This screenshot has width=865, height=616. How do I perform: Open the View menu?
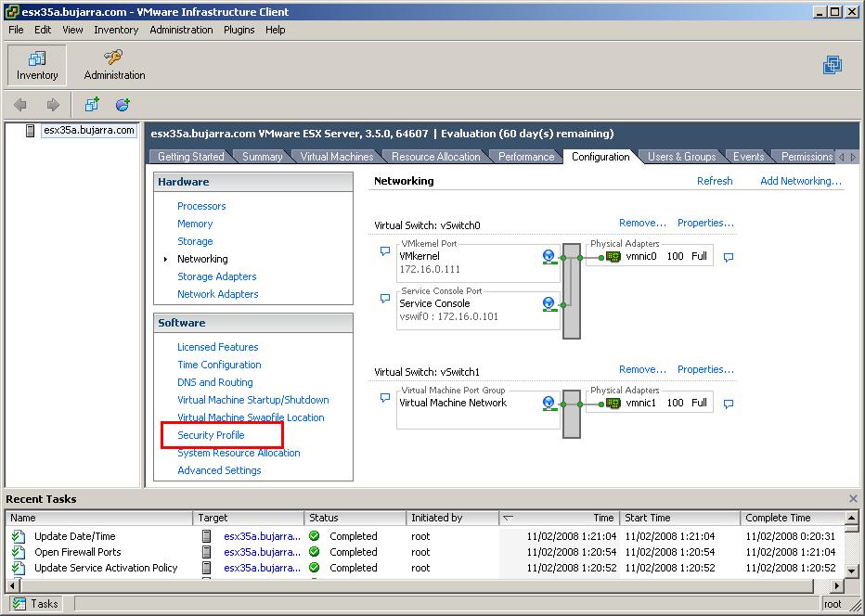pos(72,30)
